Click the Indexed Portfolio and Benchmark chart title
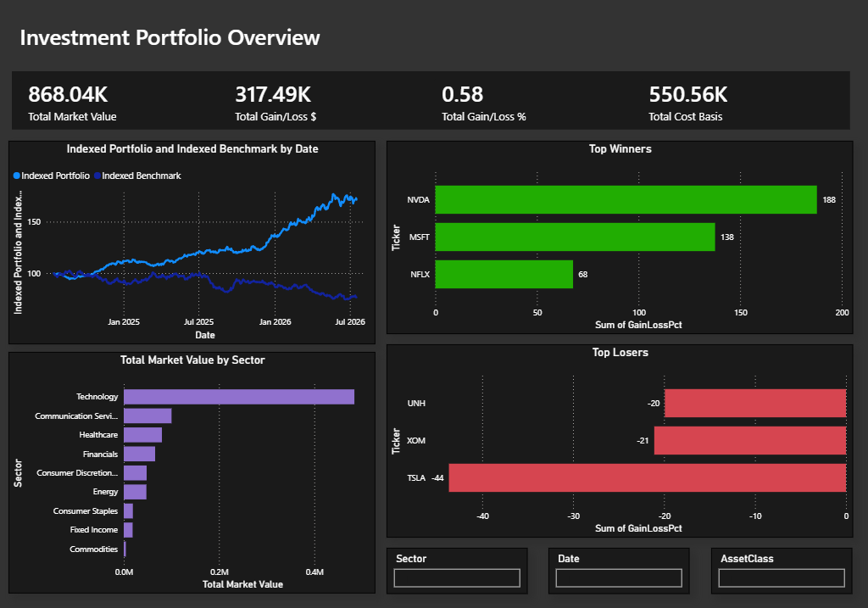Screen dimensions: 868x608 (x=192, y=149)
